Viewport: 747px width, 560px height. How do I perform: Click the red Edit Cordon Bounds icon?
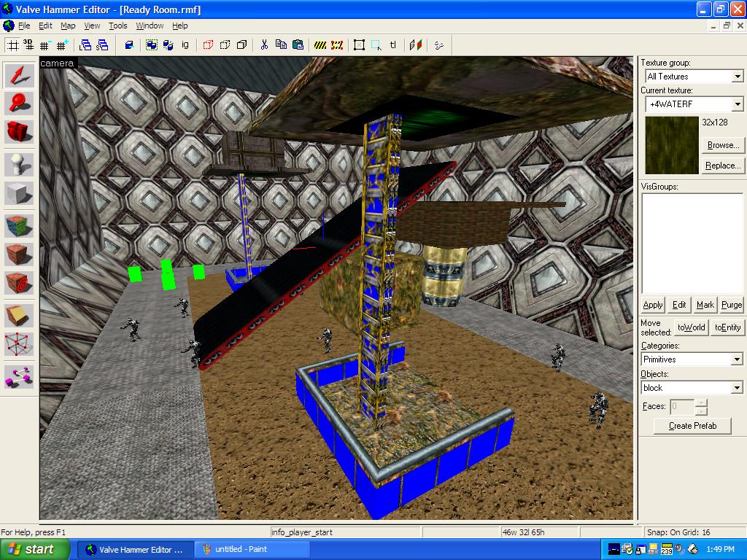tap(337, 45)
